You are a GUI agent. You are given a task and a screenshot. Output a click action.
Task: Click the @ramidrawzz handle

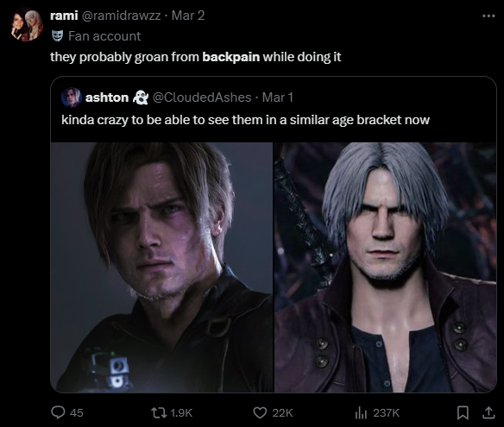point(122,16)
